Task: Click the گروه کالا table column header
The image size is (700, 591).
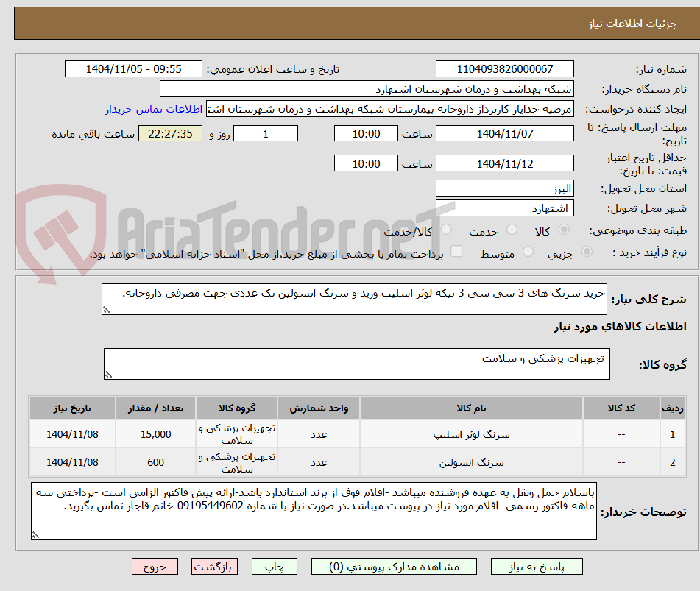Action: pos(236,408)
